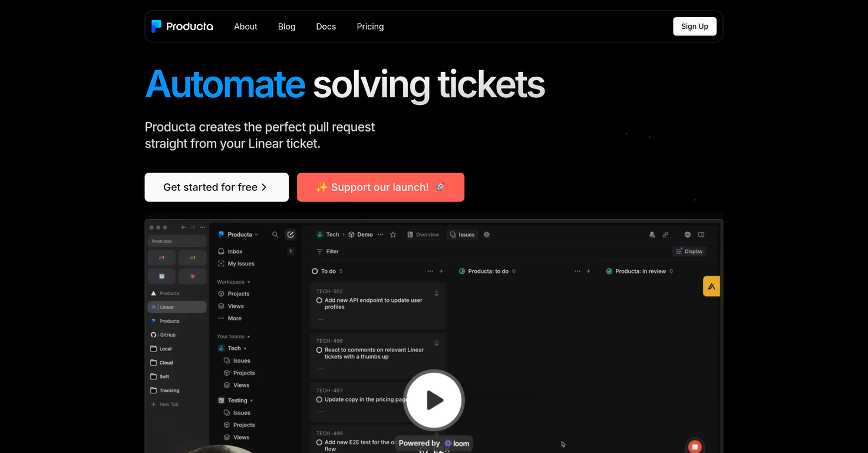Viewport: 868px width, 453px height.
Task: Click the copy link icon in header
Action: coord(665,235)
